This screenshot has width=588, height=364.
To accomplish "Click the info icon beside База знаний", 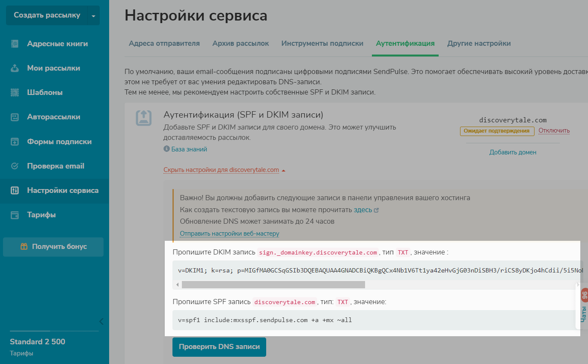I will [166, 149].
